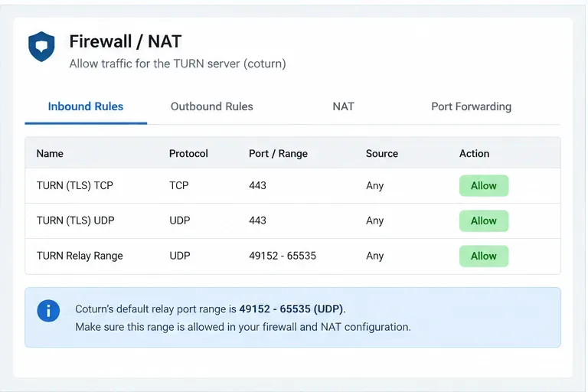The image size is (588, 392).
Task: Click the Name column header
Action: click(50, 153)
